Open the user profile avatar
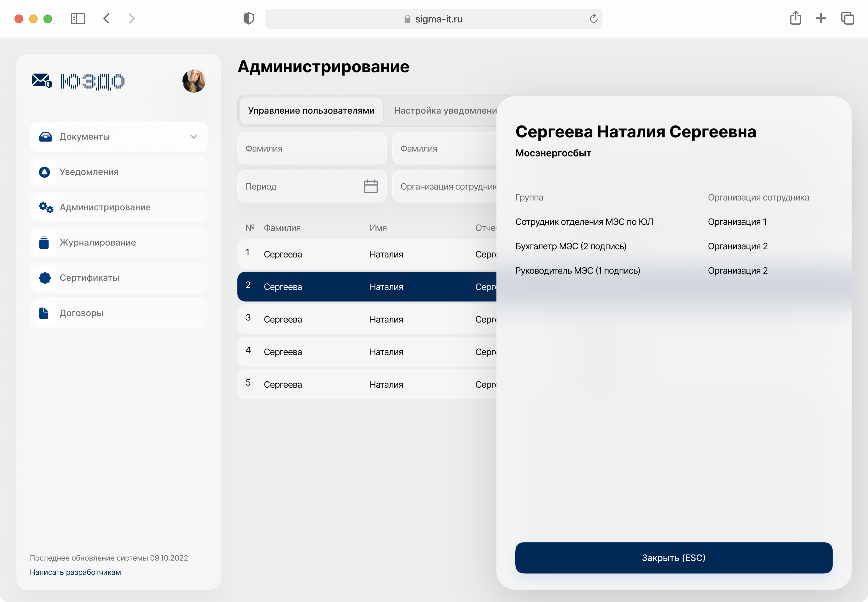The width and height of the screenshot is (868, 602). (193, 81)
